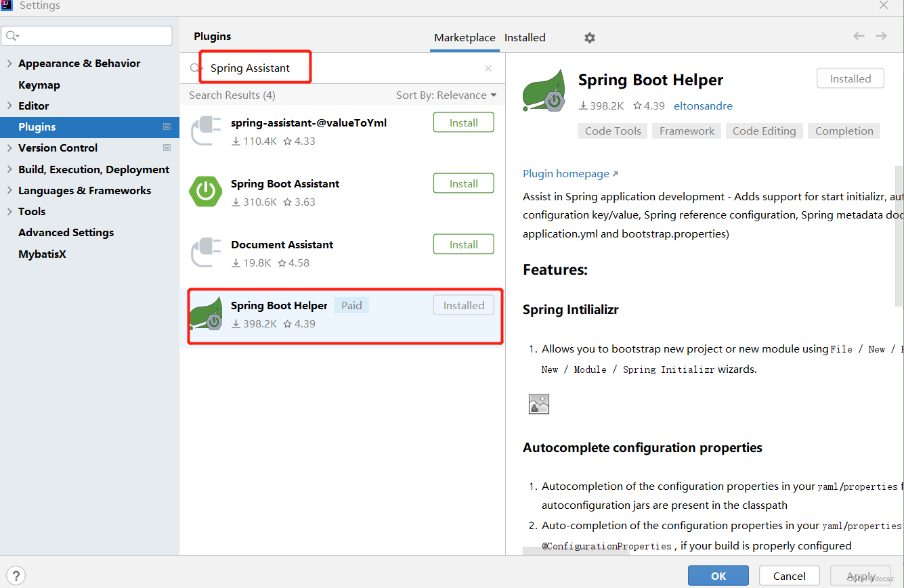
Task: Click the forward navigation arrow
Action: pos(881,36)
